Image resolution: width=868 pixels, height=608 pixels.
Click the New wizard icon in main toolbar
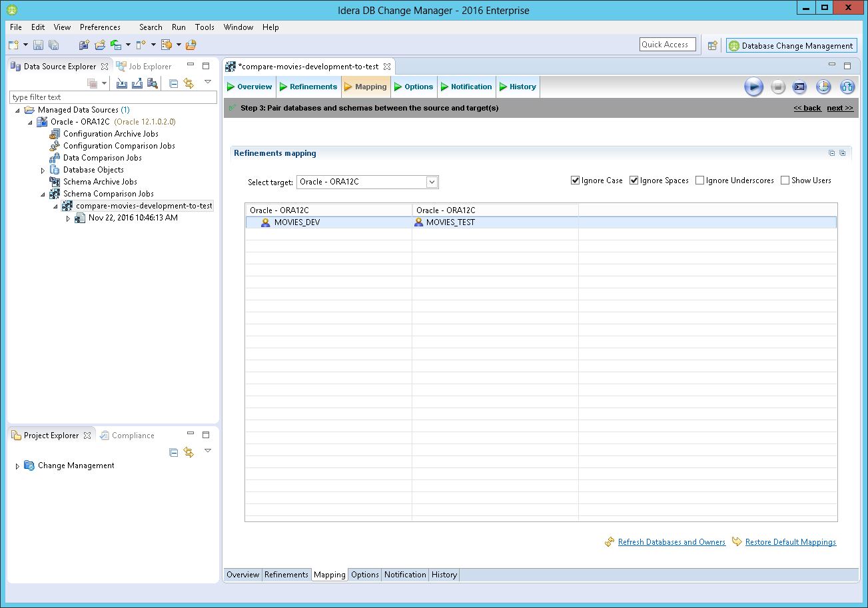tap(13, 45)
